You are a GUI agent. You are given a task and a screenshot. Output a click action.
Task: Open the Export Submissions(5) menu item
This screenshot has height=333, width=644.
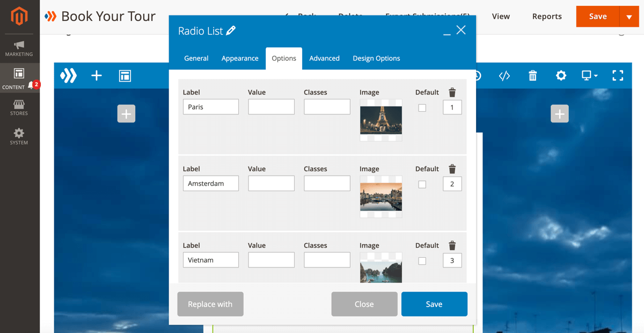pyautogui.click(x=427, y=15)
